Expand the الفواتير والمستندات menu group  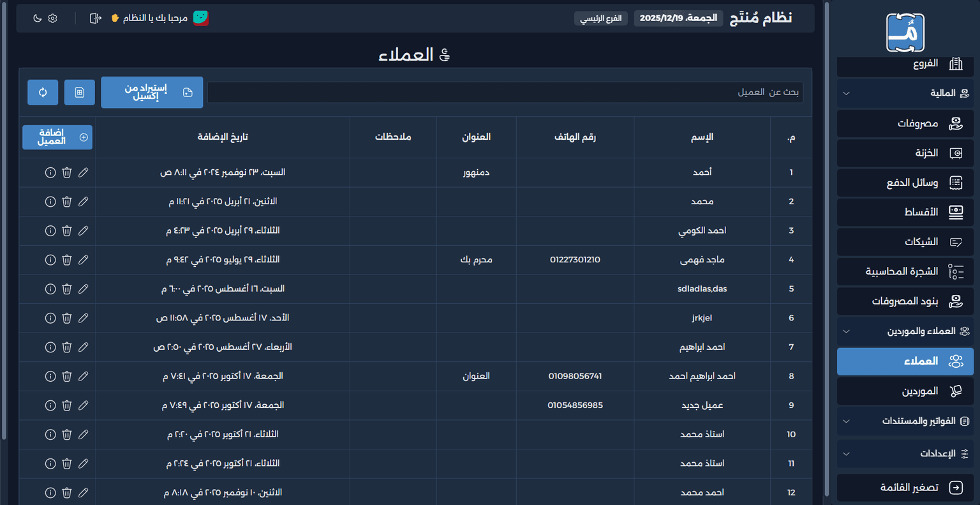(846, 421)
